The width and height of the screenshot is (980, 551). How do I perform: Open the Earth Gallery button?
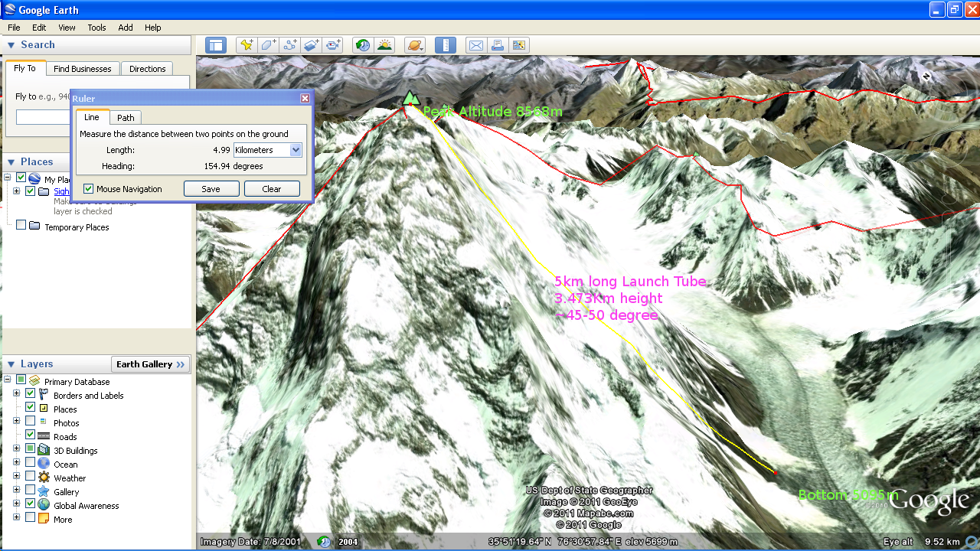pos(151,364)
